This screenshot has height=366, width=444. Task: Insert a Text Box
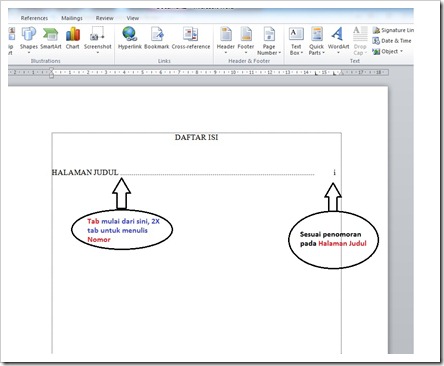[296, 41]
